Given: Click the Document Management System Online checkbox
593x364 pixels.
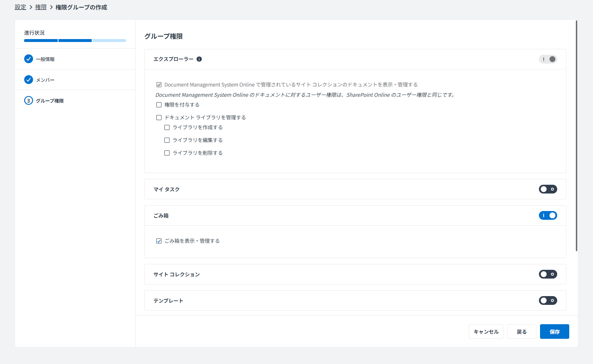Looking at the screenshot, I should pyautogui.click(x=159, y=85).
